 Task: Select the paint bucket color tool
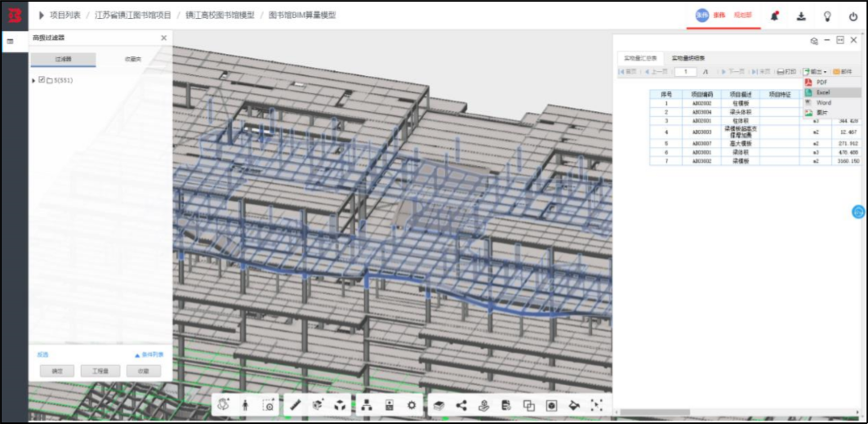(574, 406)
